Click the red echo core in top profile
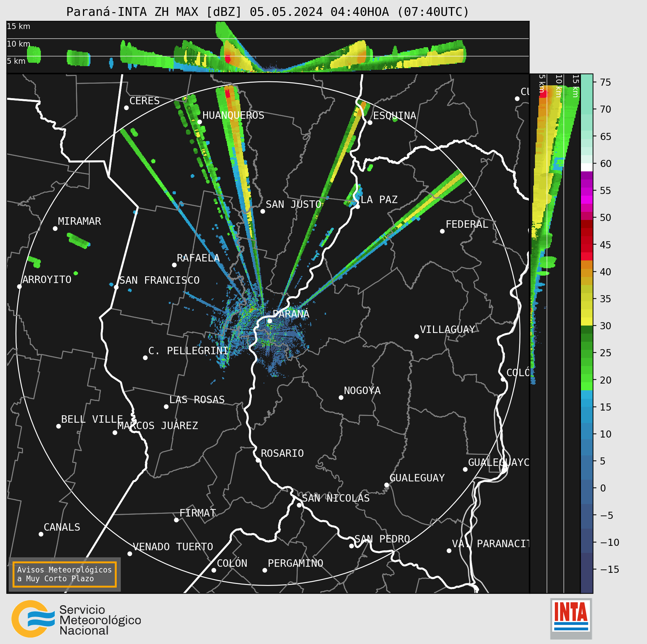647x644 pixels. [228, 59]
